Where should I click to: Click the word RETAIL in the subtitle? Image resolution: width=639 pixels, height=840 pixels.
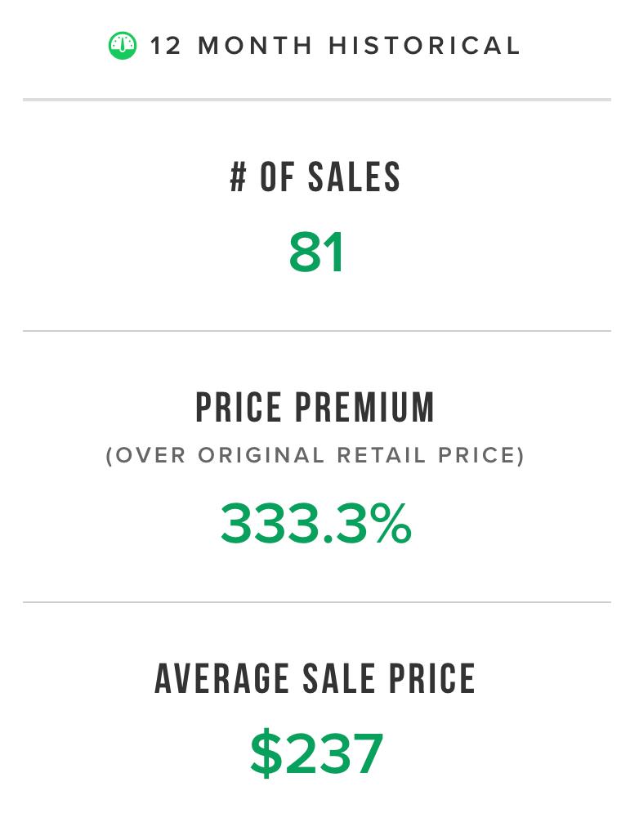[x=382, y=455]
